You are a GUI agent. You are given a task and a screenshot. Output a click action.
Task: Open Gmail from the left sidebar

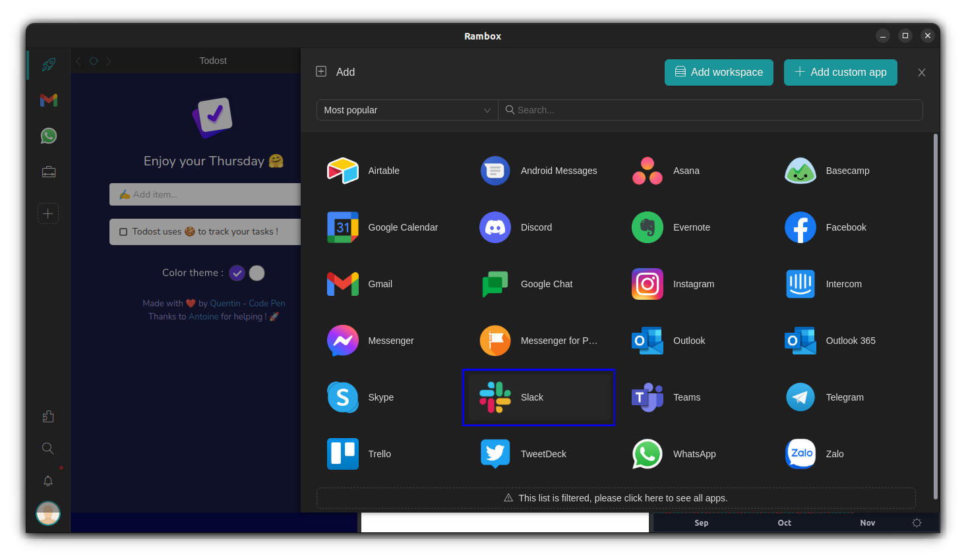click(x=47, y=100)
